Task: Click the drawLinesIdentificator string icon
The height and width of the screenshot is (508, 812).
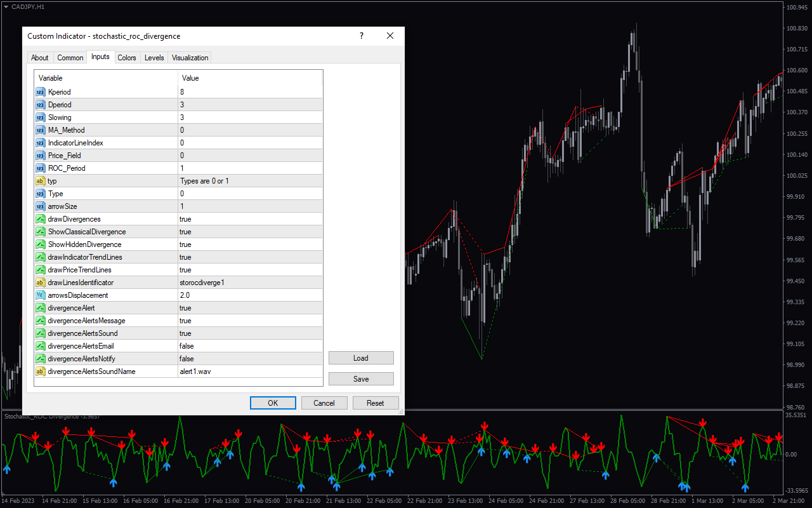Action: coord(41,283)
